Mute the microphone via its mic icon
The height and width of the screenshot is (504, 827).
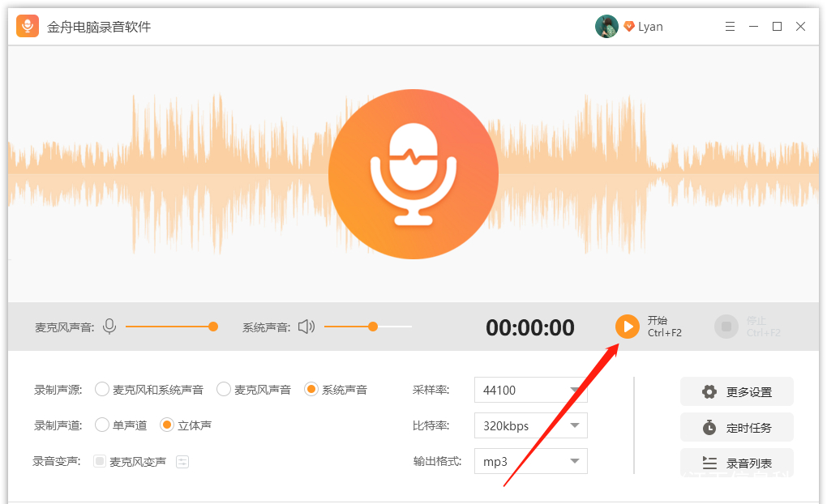tap(109, 327)
